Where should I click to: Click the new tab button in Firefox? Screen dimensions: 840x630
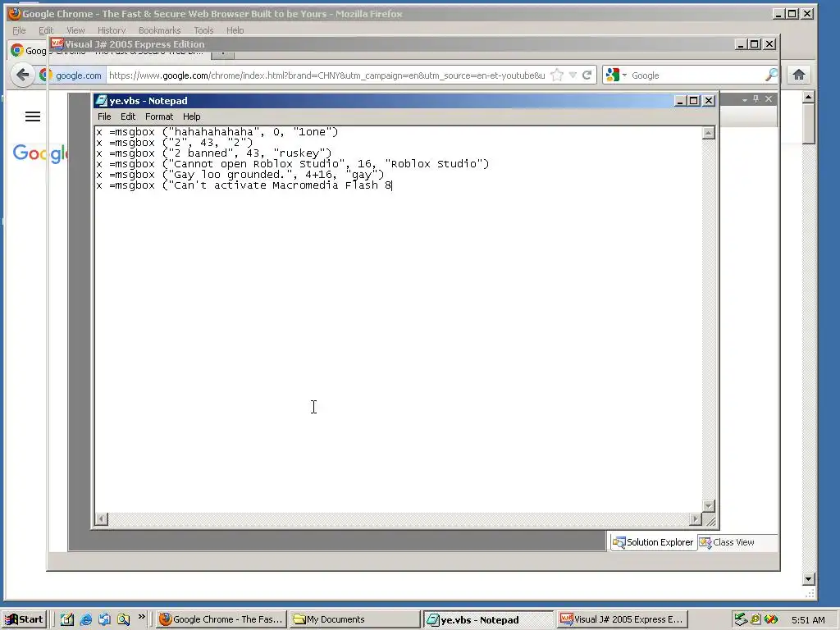pyautogui.click(x=222, y=52)
